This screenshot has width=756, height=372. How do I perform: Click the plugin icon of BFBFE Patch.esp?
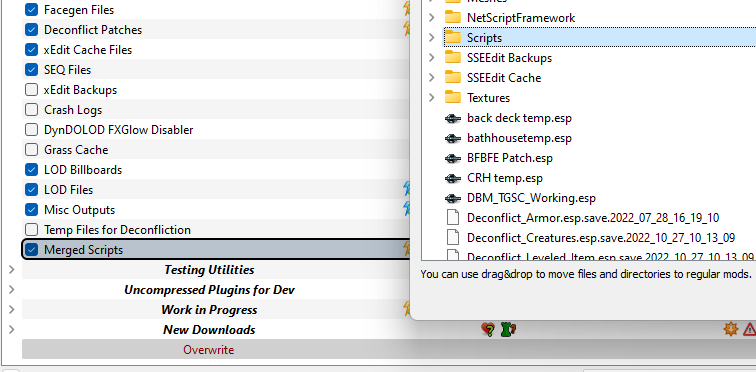(x=453, y=158)
